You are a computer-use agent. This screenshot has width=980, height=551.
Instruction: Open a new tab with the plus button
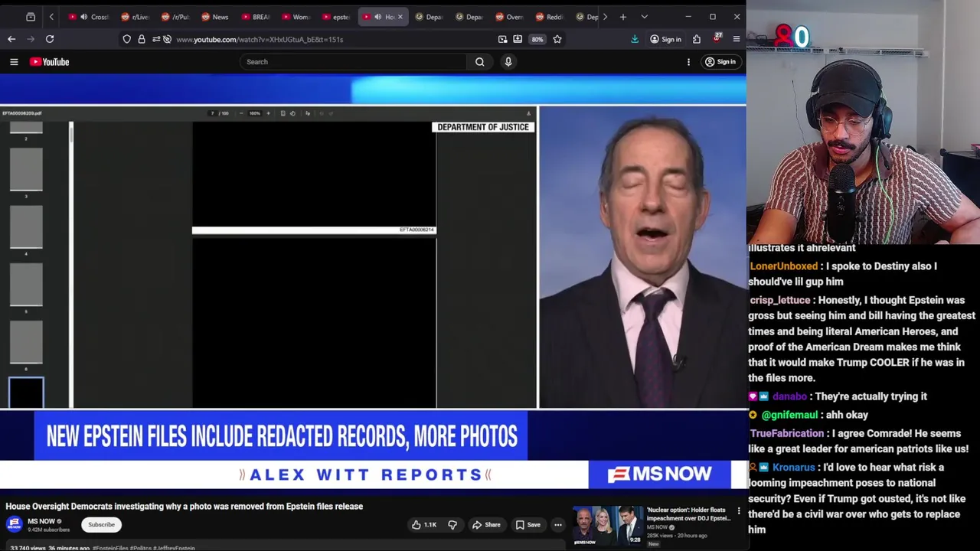(623, 17)
